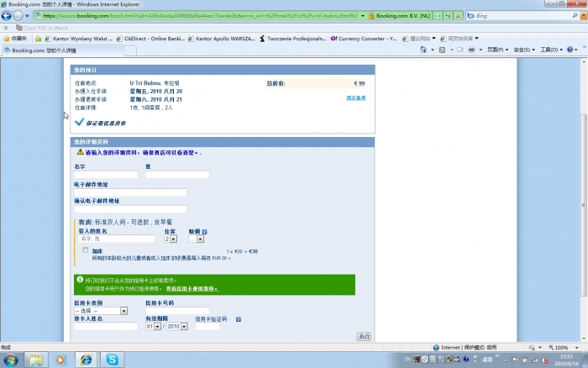Click the card verification code help icon
The image size is (588, 368).
(238, 319)
